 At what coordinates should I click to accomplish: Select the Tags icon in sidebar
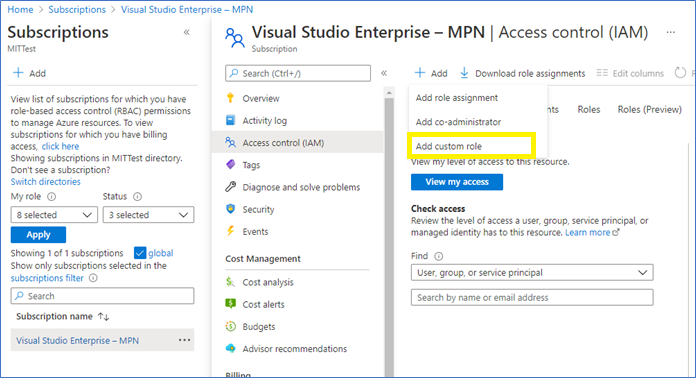(230, 165)
